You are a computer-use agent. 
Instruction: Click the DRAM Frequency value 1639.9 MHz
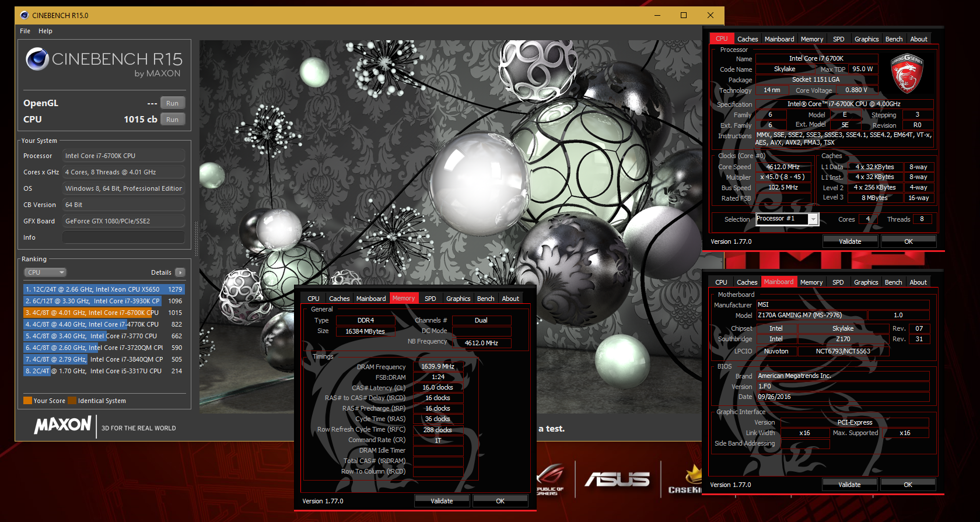point(438,367)
